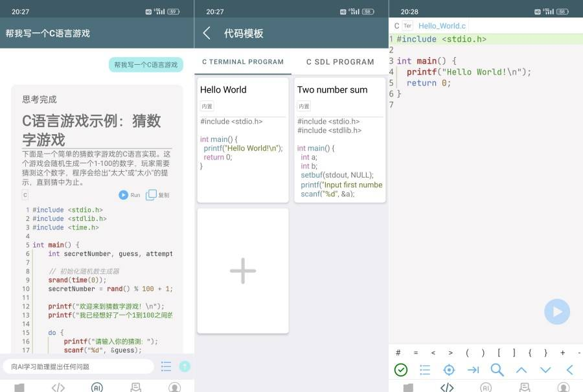Select the Hello_World.c file tab

coord(442,26)
